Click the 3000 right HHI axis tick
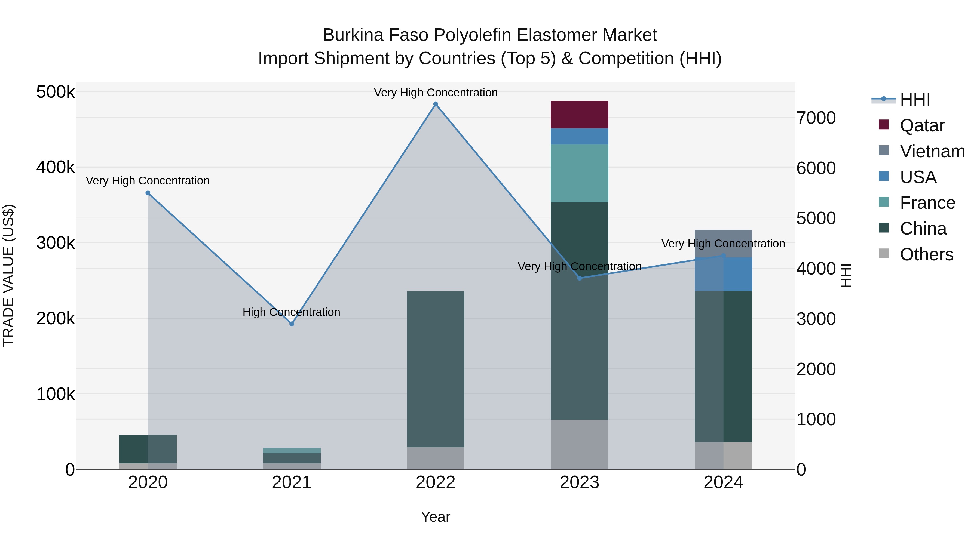Screen dimensions: 980x551 pos(816,319)
